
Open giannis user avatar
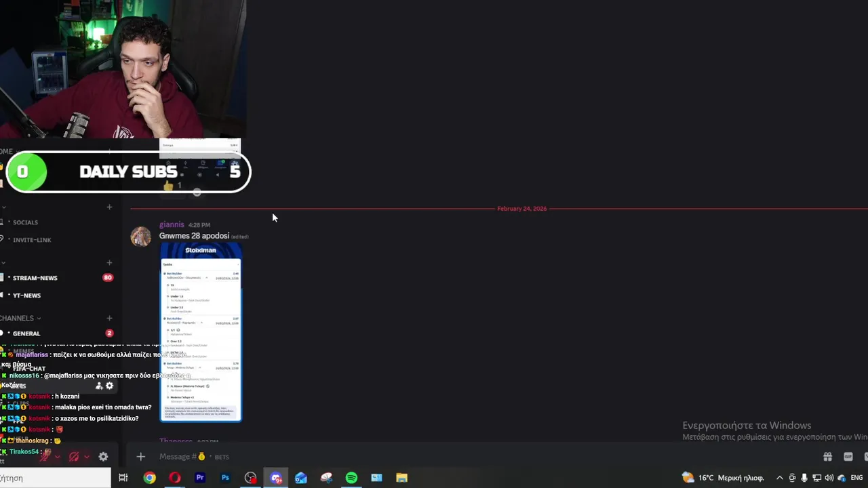pyautogui.click(x=141, y=236)
